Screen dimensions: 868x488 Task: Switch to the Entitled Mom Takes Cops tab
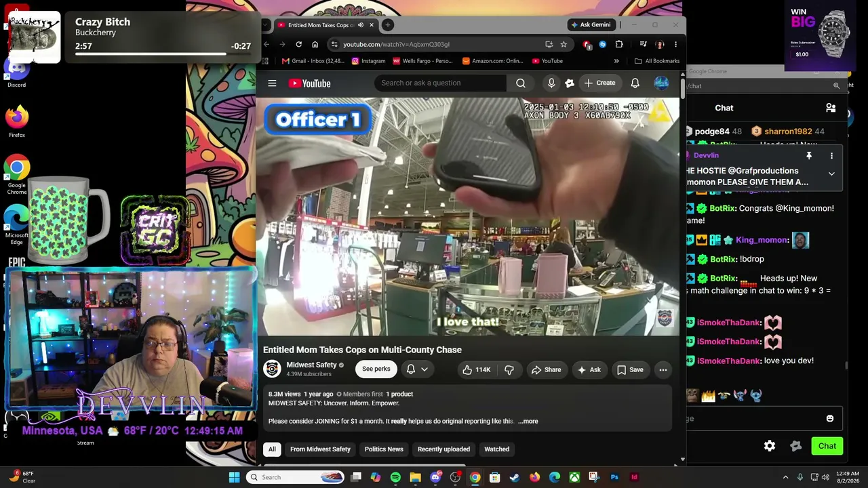coord(325,25)
